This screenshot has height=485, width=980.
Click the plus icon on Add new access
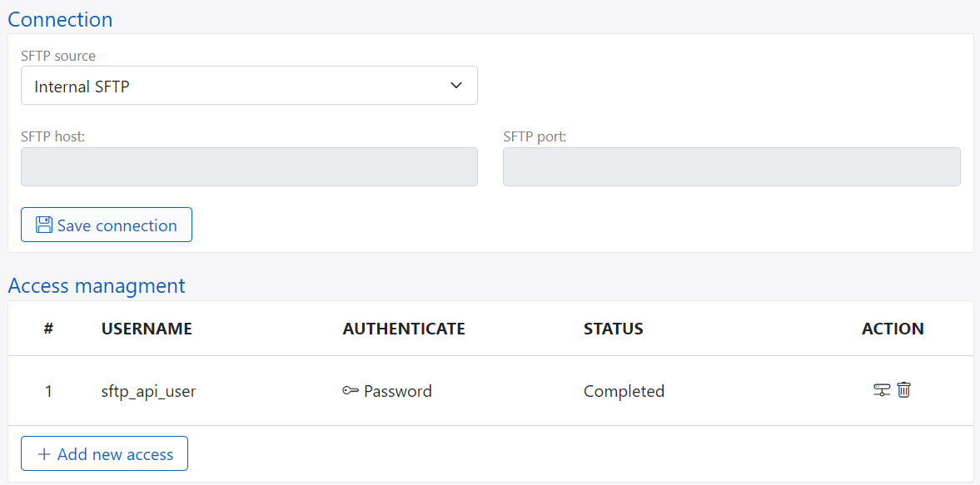44,453
